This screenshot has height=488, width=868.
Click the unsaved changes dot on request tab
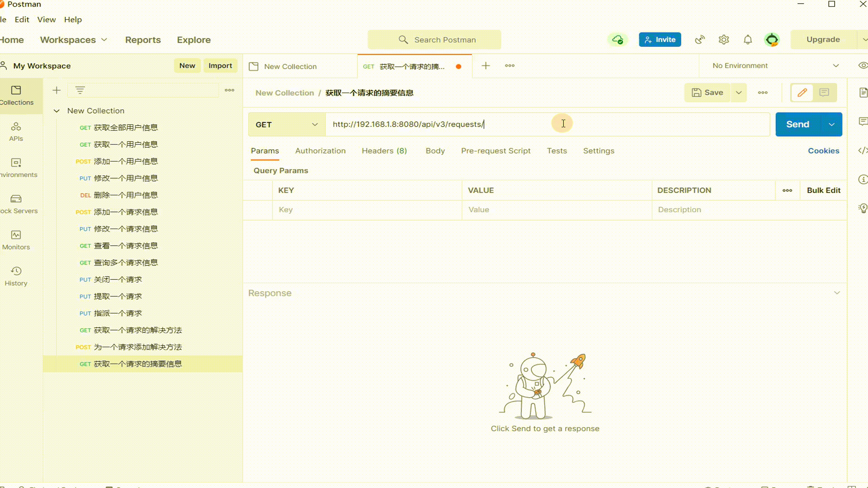coord(459,67)
